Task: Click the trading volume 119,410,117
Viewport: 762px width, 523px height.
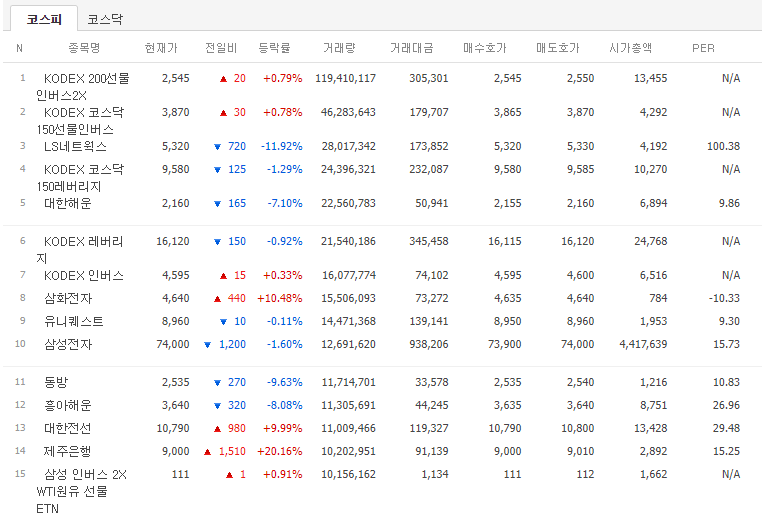Action: (346, 78)
